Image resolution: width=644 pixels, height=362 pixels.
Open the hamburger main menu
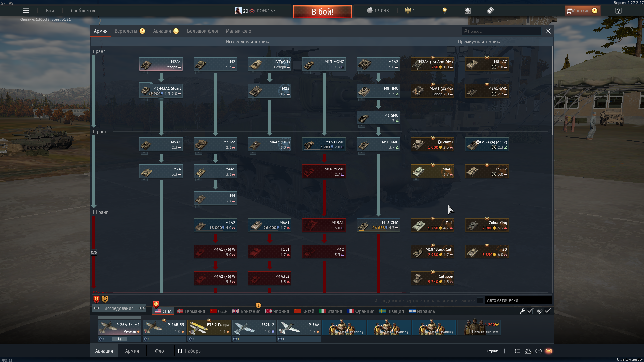[x=26, y=11]
